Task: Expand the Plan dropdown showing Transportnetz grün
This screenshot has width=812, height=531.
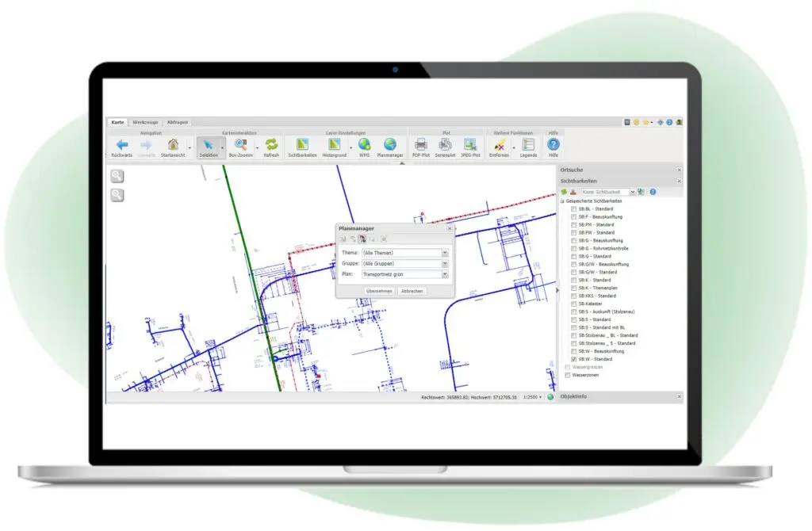Action: click(x=445, y=274)
